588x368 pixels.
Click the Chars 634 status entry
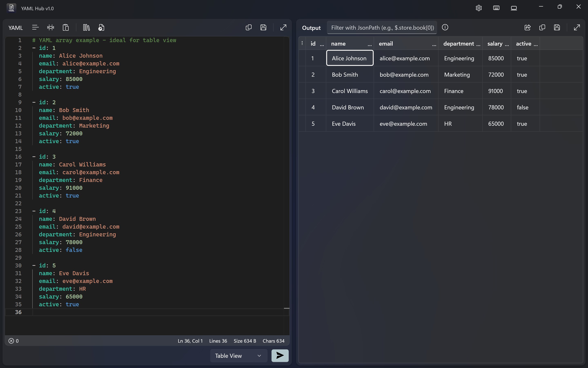(273, 341)
